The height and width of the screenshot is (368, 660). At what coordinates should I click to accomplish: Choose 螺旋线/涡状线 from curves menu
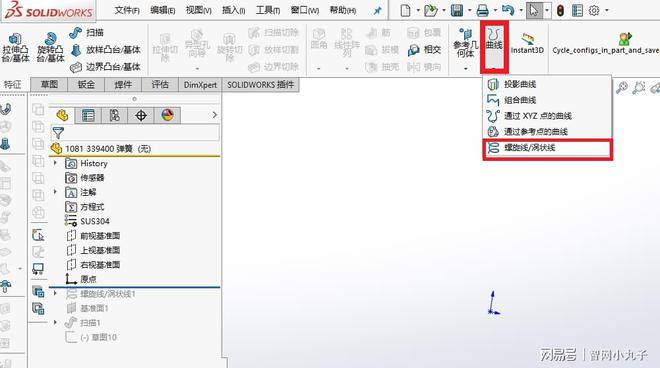click(547, 148)
